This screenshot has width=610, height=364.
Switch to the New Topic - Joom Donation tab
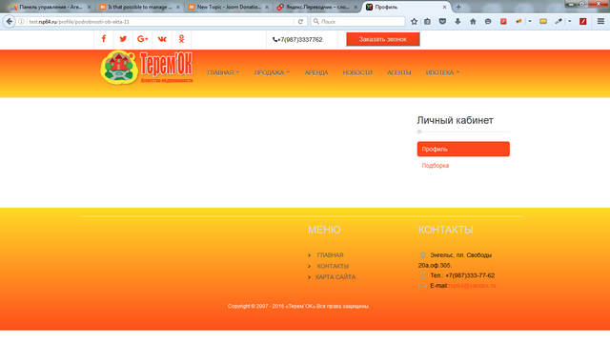pos(229,7)
